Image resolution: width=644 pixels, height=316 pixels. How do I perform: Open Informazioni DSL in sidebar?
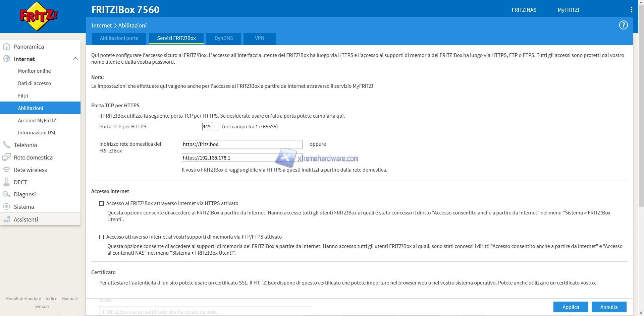[x=37, y=133]
